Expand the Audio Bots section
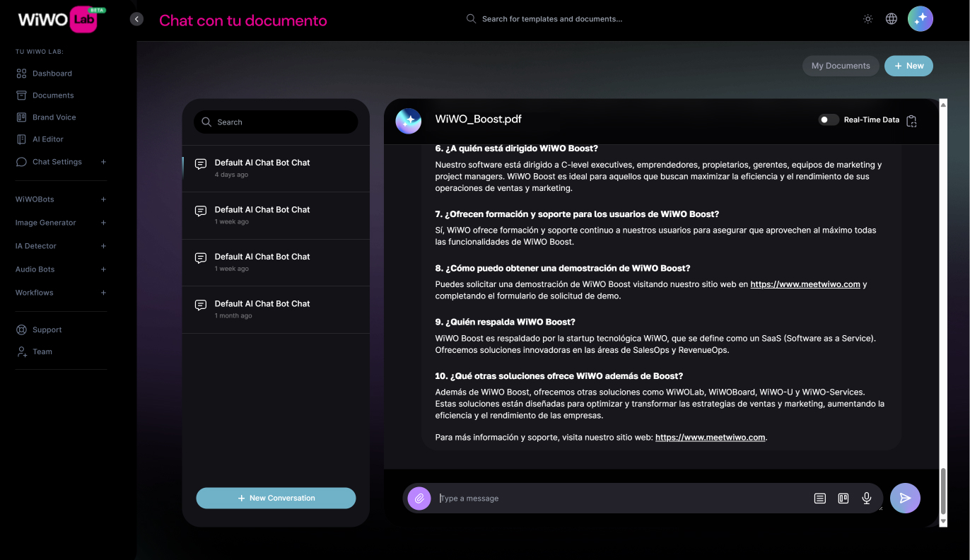Screen dimensions: 970x560 tap(103, 269)
